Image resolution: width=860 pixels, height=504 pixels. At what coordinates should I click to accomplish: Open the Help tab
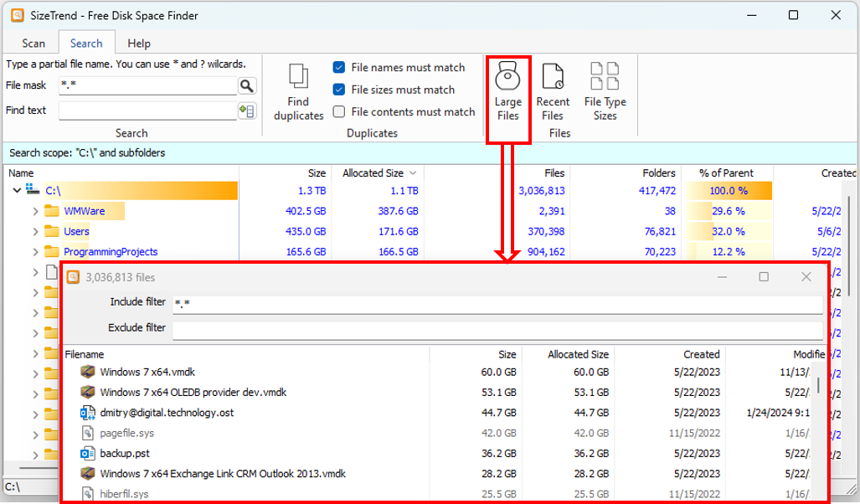pos(139,44)
